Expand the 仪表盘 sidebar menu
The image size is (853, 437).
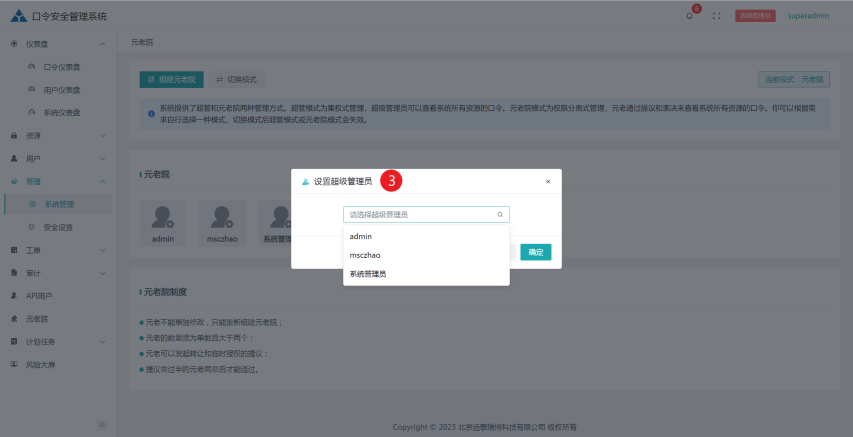[56, 44]
